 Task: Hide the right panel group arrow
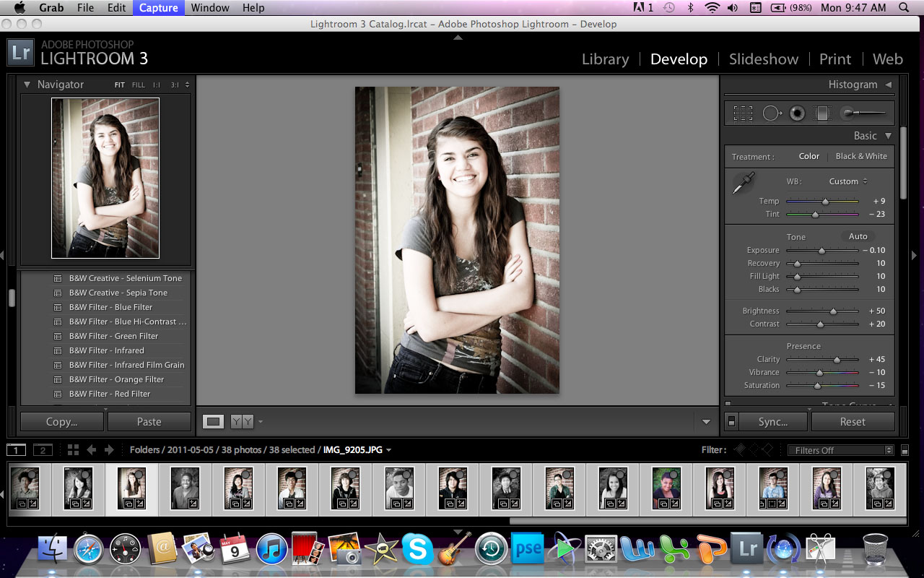914,255
